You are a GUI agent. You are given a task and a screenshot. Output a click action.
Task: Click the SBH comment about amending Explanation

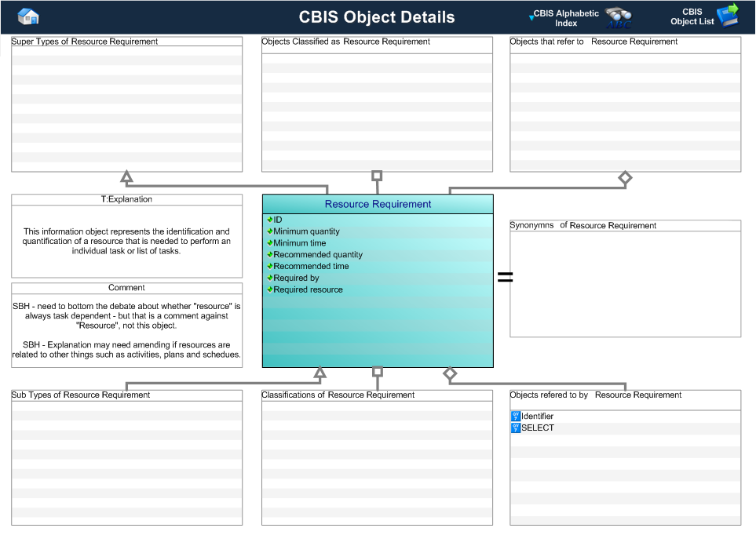point(126,349)
